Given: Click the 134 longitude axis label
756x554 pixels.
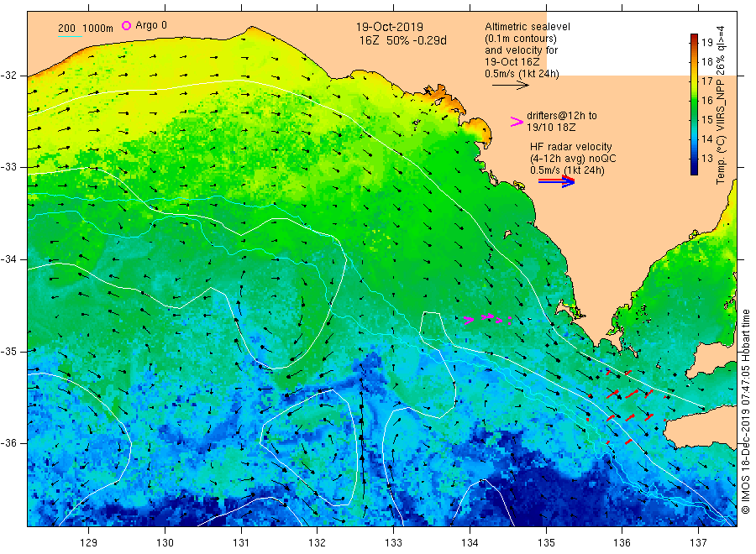Looking at the screenshot, I should pyautogui.click(x=470, y=543).
